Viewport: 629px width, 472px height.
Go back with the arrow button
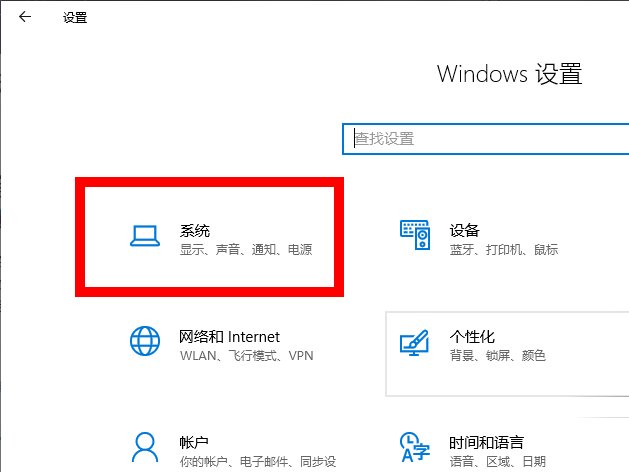click(x=25, y=16)
